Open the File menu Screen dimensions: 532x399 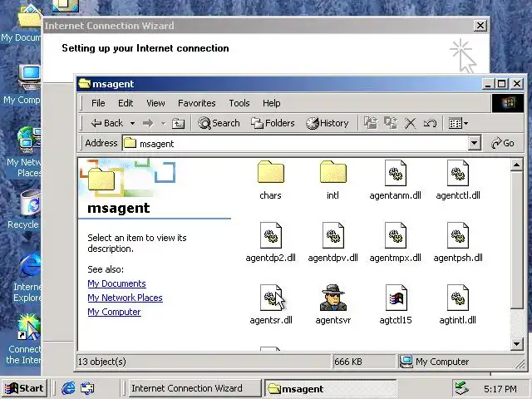click(98, 103)
